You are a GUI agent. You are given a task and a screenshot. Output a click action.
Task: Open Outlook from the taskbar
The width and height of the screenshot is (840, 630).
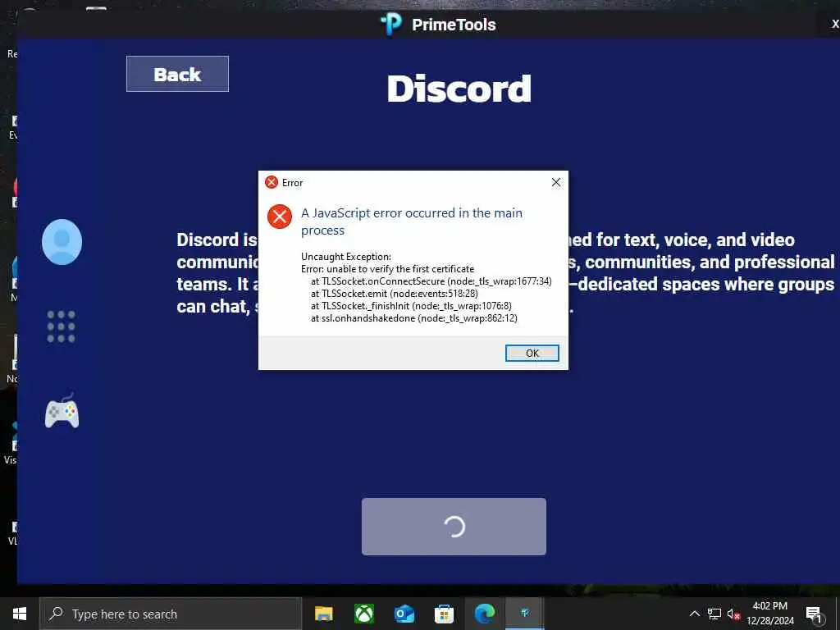coord(404,614)
